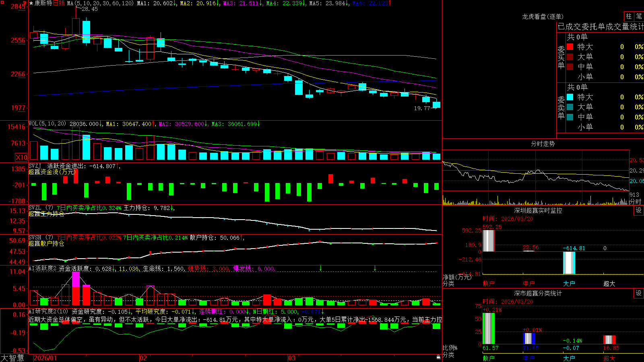Click the MA(5,10,20,30,60,120) indicator label
This screenshot has width=644, height=362.
pos(100,3)
